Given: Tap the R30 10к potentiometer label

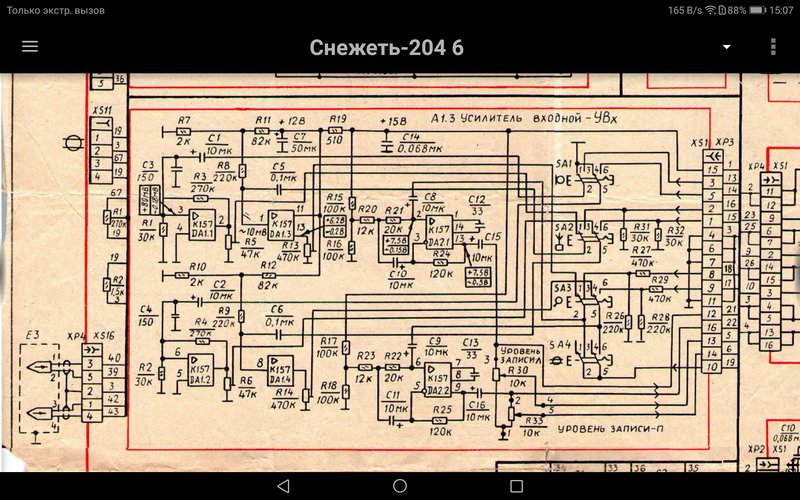Looking at the screenshot, I should (517, 376).
